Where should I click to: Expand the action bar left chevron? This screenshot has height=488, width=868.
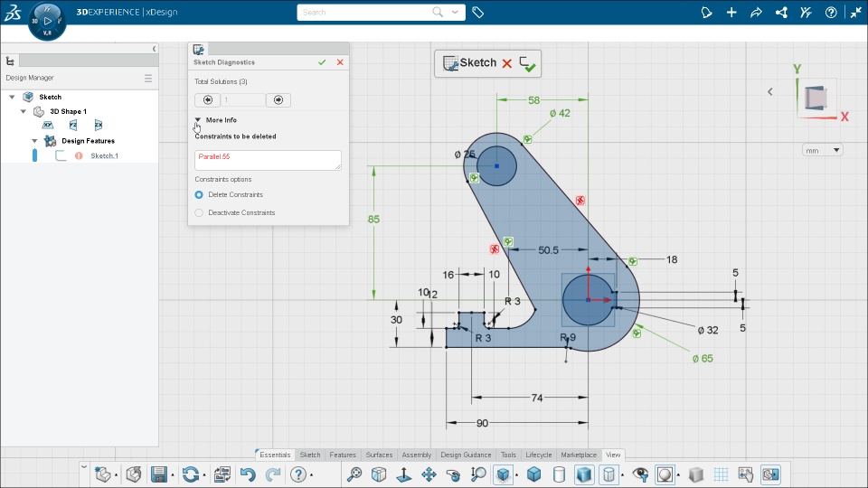(83, 467)
